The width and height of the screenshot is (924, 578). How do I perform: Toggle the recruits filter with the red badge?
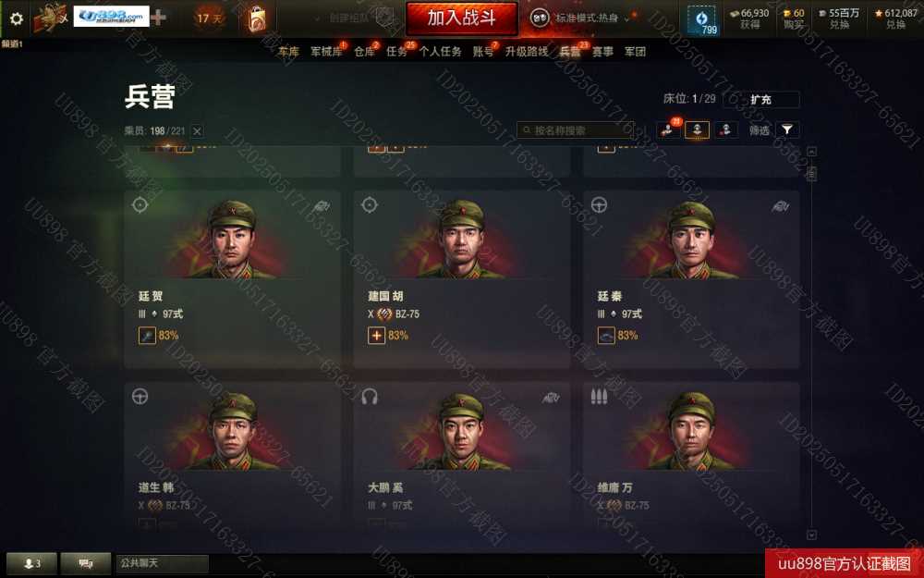668,129
